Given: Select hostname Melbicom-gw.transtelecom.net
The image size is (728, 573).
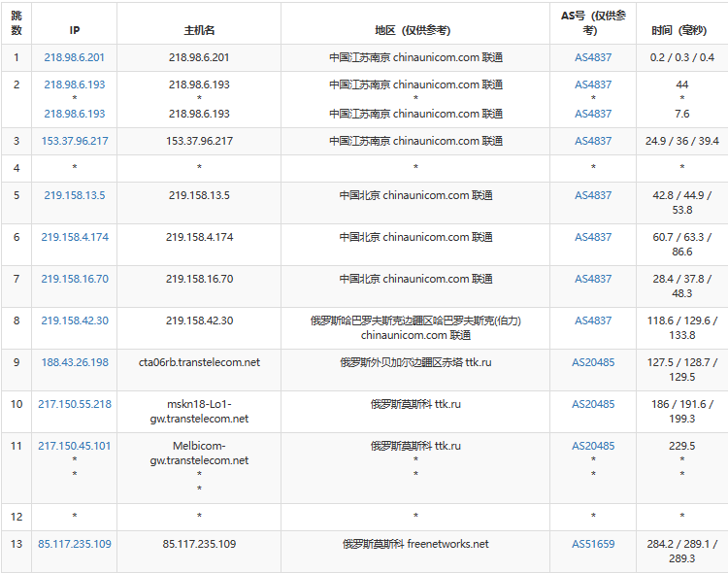Looking at the screenshot, I should pos(199,454).
